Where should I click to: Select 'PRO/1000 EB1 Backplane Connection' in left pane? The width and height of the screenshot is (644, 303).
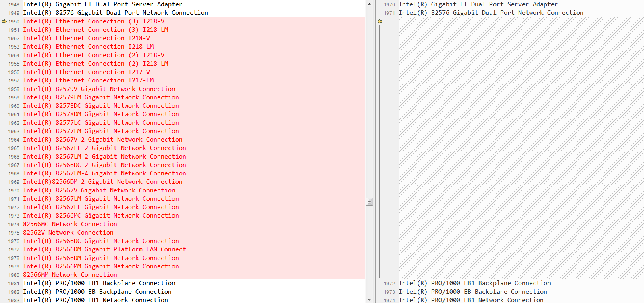pyautogui.click(x=99, y=283)
